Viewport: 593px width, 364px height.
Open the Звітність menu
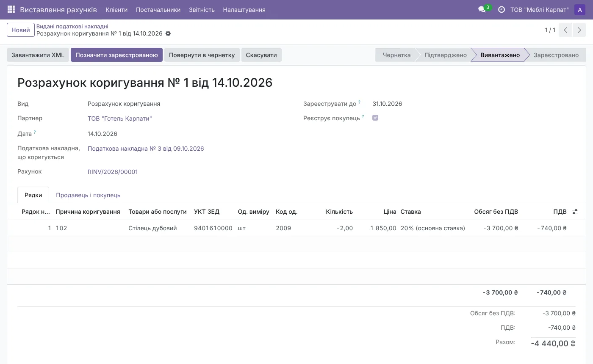tap(202, 10)
